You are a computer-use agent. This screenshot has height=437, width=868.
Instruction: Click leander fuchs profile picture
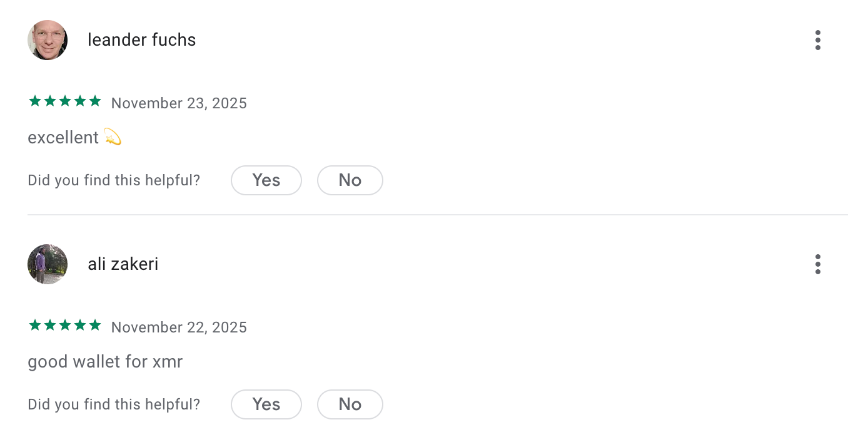click(x=47, y=39)
